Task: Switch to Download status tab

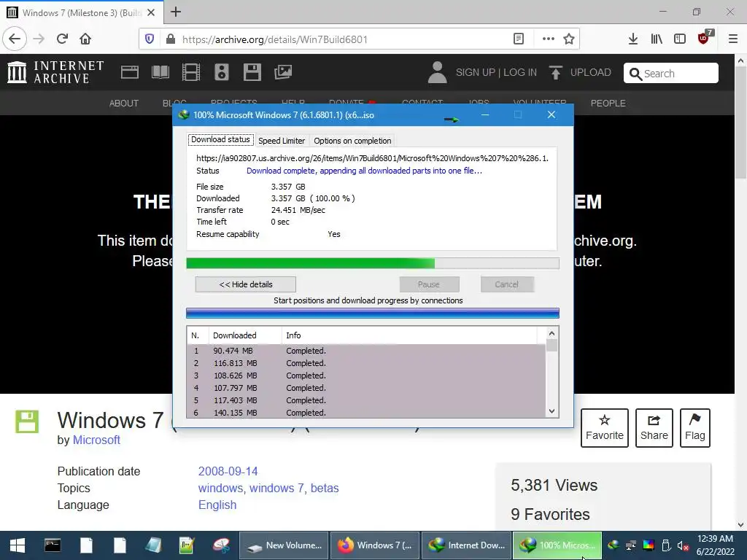Action: (220, 139)
